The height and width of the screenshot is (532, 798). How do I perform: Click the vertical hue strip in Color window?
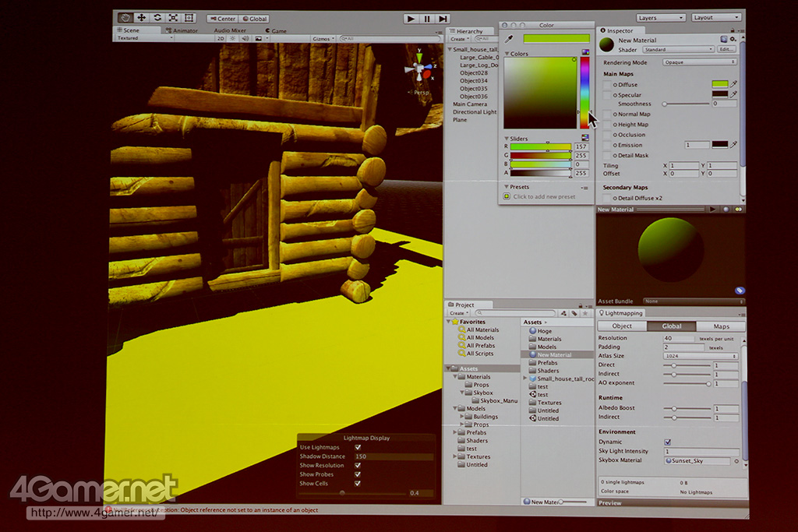pyautogui.click(x=584, y=93)
